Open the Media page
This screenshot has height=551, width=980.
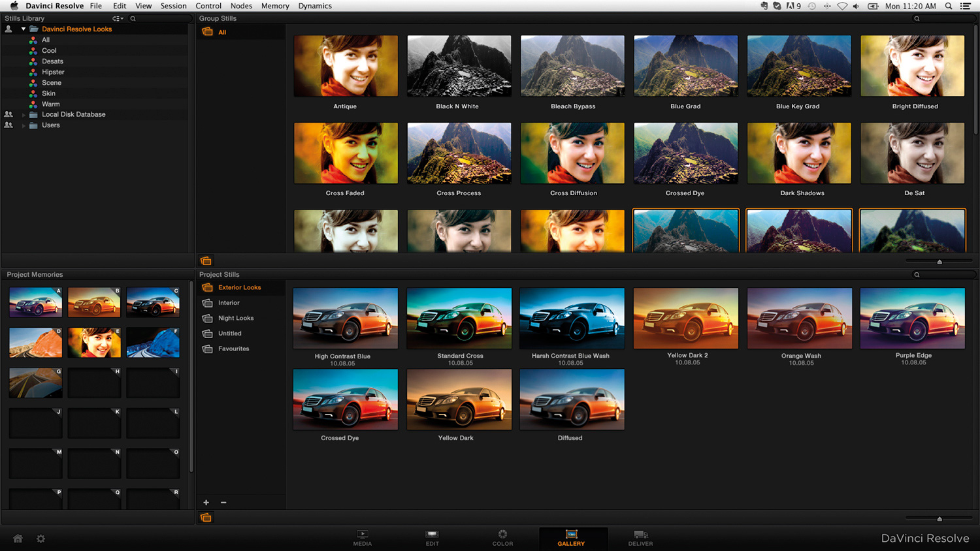(362, 538)
